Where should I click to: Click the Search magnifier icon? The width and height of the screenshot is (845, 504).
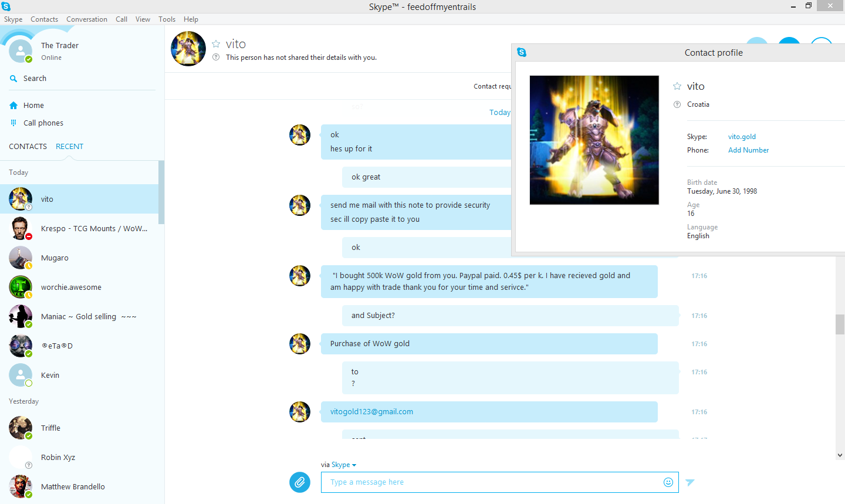click(x=13, y=79)
